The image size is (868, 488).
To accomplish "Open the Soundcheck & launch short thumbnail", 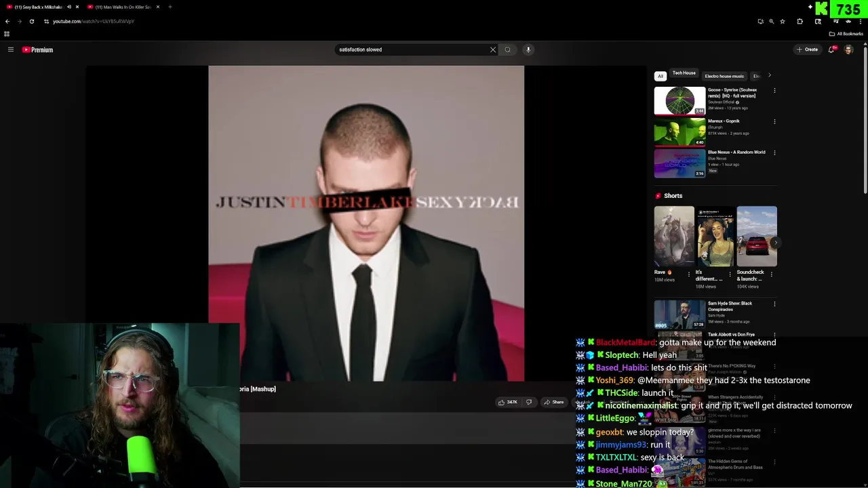I will tap(757, 236).
